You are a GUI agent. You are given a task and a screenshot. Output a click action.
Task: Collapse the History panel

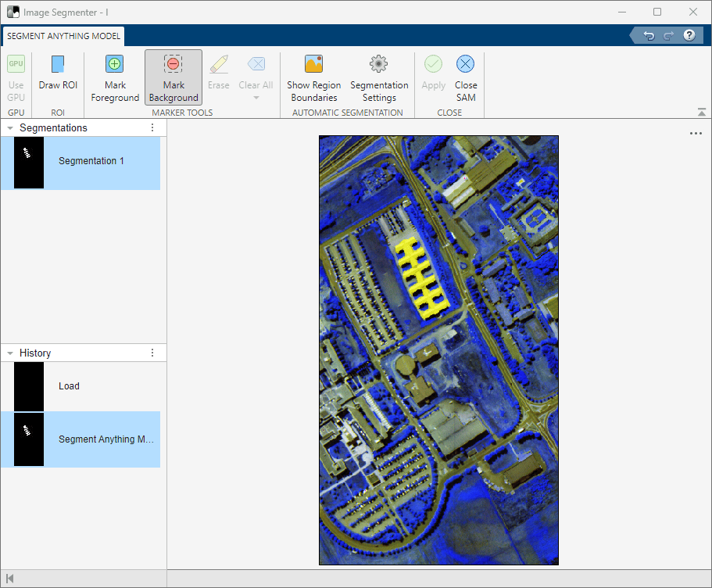[10, 353]
